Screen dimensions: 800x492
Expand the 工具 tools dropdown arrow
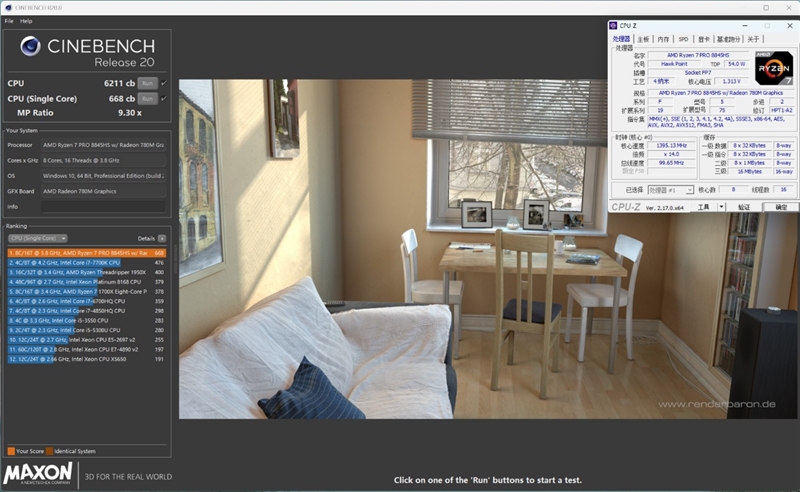719,207
